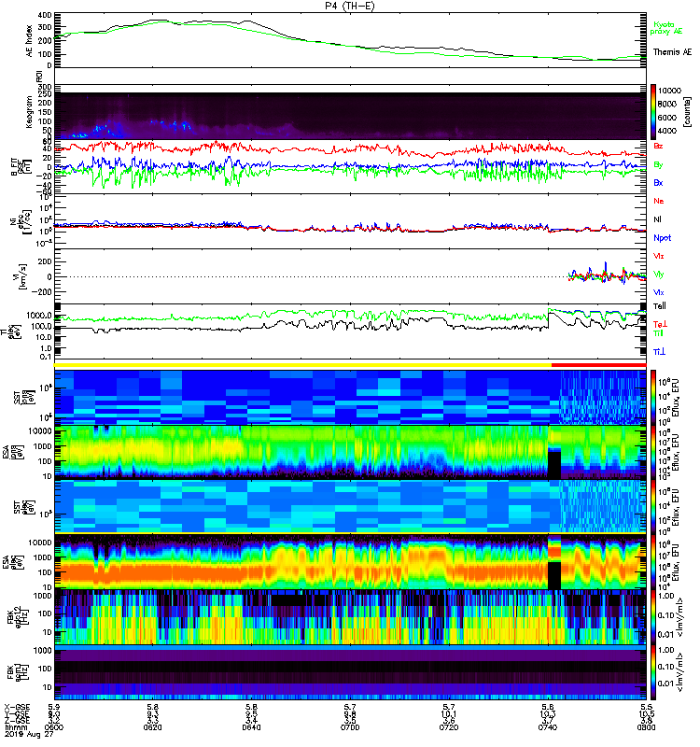Click the blue "Ti⊥" legend label

659,352
